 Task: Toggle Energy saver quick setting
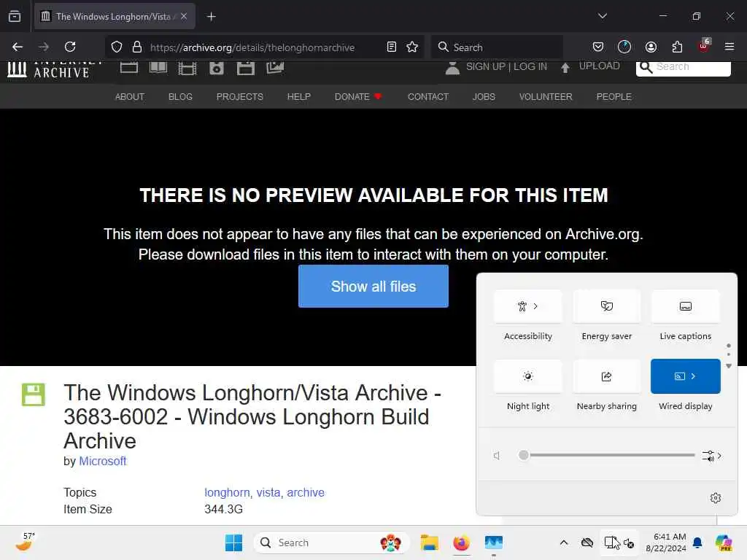[x=606, y=306]
